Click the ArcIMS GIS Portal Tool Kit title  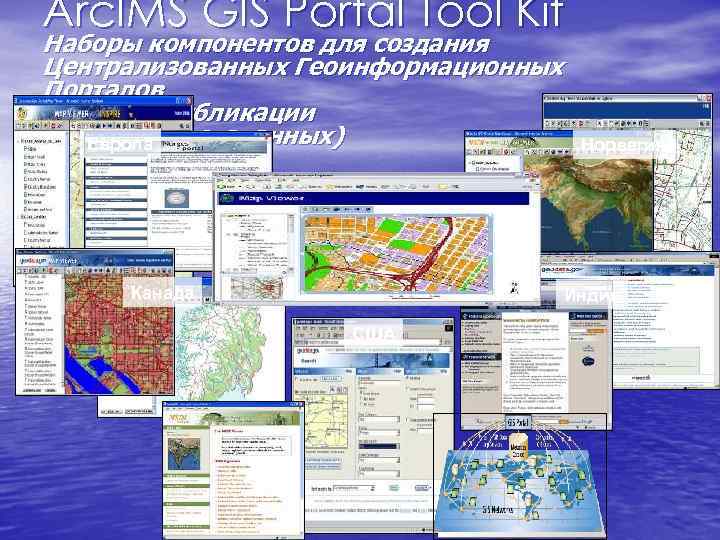(x=304, y=13)
